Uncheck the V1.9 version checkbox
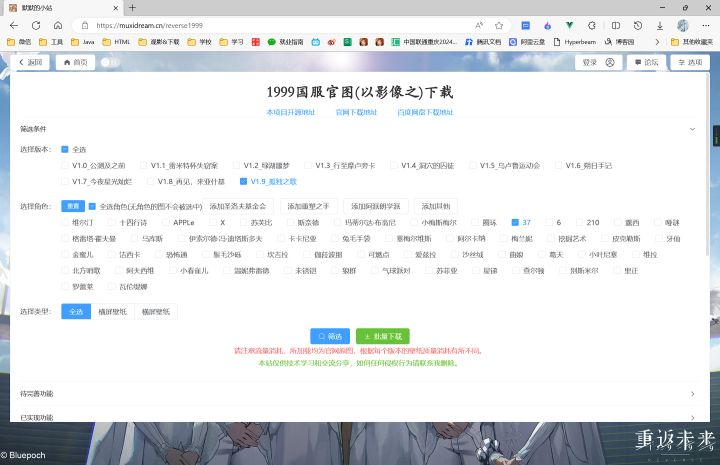Image resolution: width=720 pixels, height=465 pixels. coord(243,181)
